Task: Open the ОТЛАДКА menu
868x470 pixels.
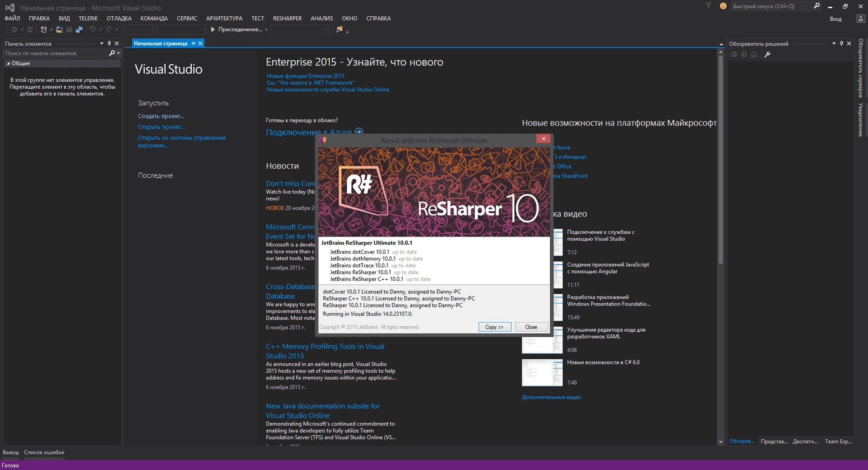Action: coord(119,19)
